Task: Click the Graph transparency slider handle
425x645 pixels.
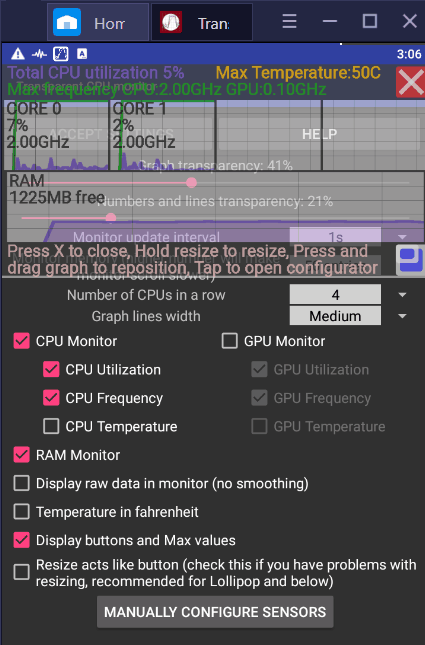Action: pos(191,183)
